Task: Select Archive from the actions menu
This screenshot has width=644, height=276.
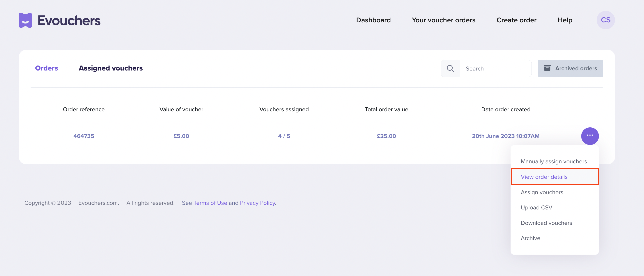Action: tap(530, 238)
